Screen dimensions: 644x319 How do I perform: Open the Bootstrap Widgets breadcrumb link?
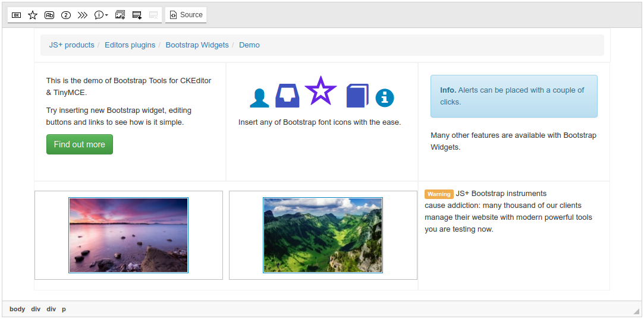pos(197,45)
